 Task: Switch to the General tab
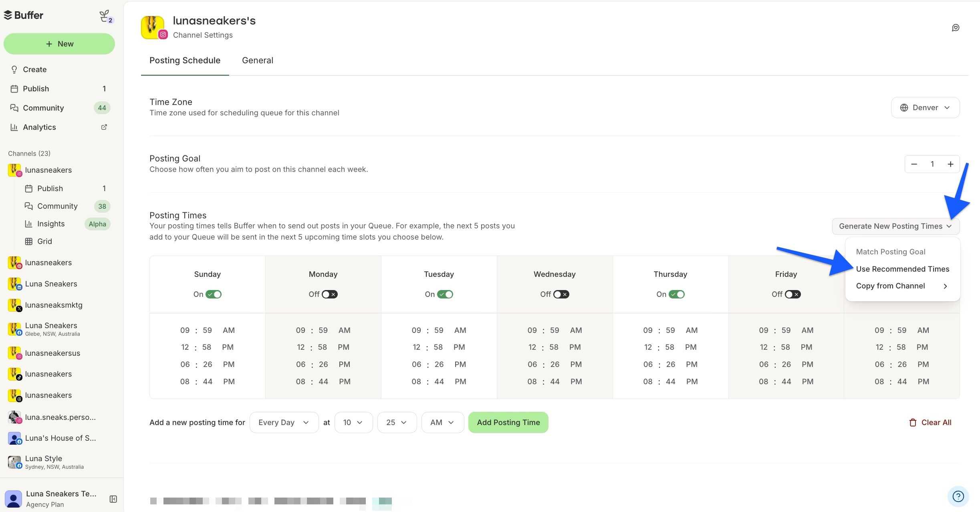click(258, 60)
